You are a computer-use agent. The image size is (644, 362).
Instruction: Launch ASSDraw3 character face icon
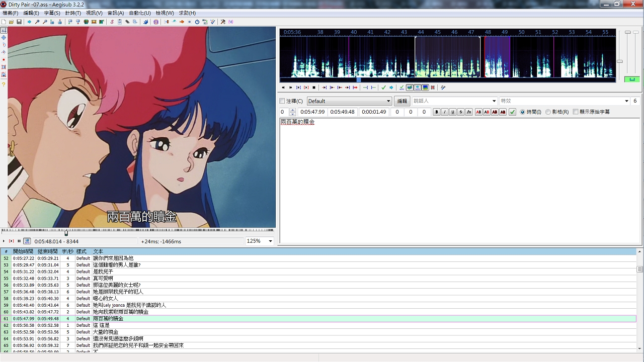click(156, 22)
